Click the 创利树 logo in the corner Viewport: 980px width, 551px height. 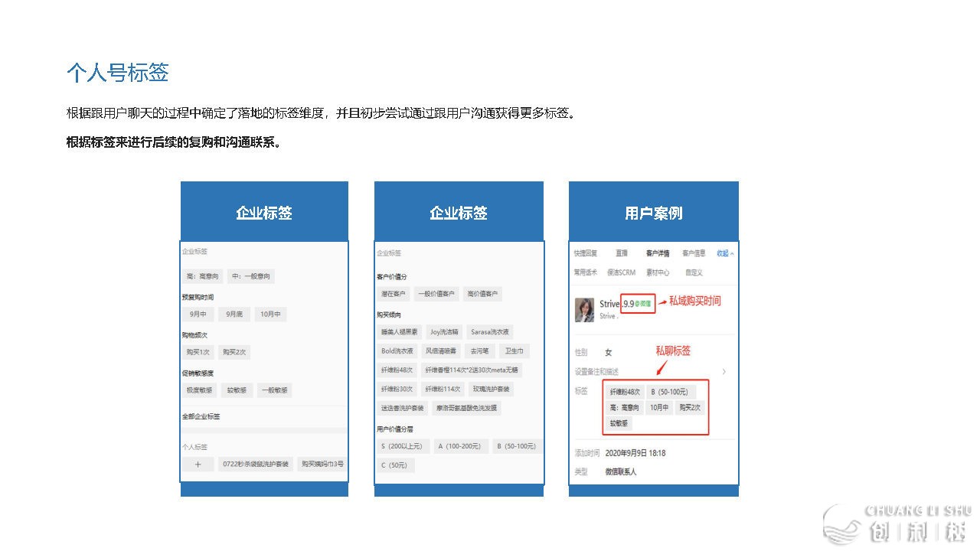pos(897,523)
